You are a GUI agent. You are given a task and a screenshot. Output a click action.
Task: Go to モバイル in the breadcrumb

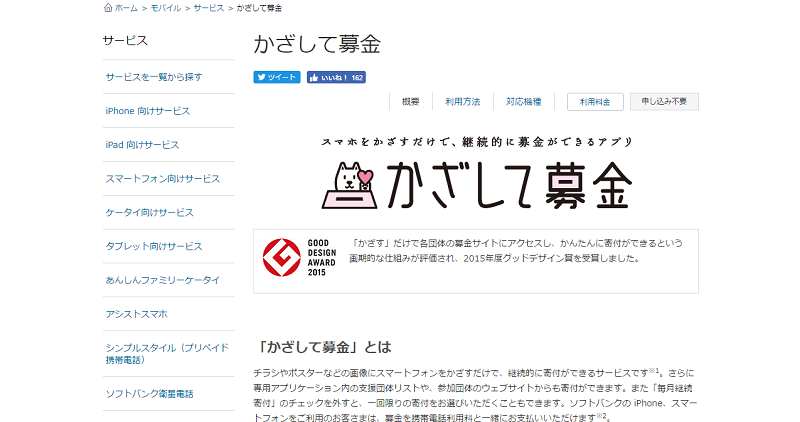[x=165, y=8]
